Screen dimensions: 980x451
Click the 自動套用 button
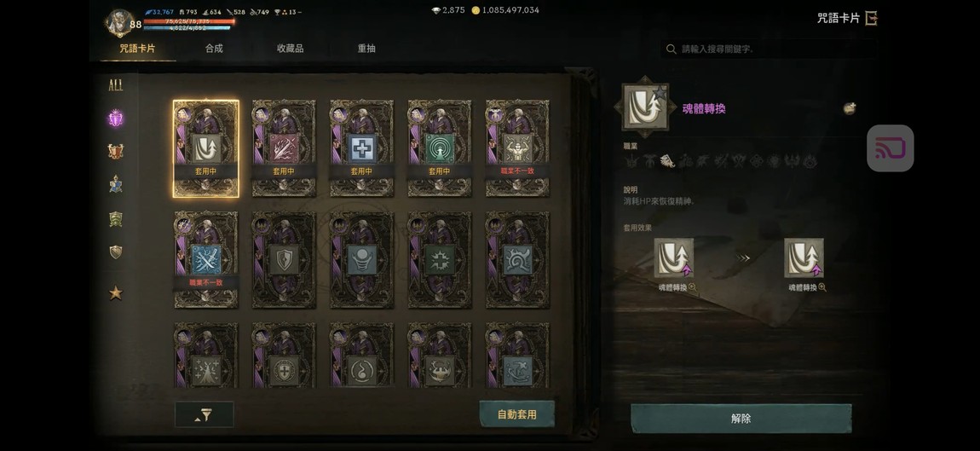(517, 414)
